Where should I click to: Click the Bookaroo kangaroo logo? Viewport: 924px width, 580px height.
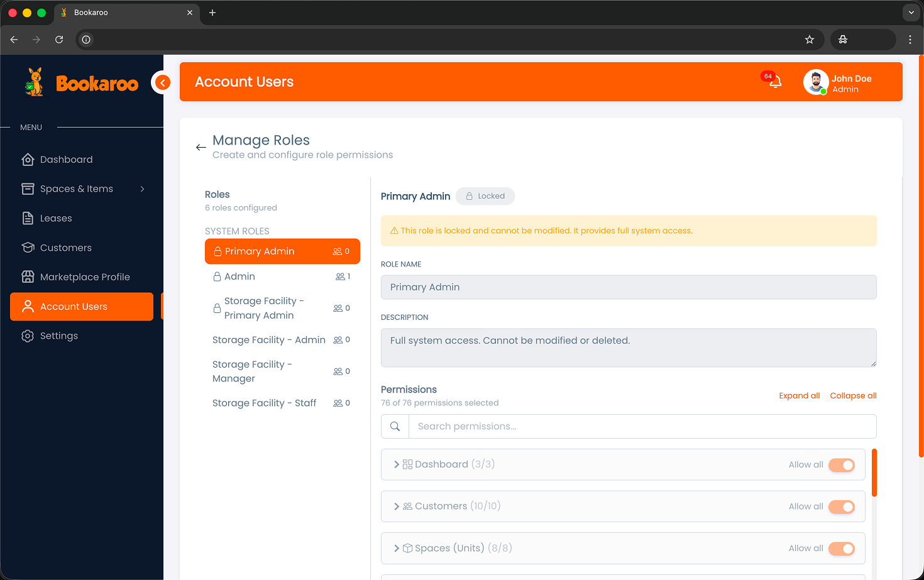(34, 82)
